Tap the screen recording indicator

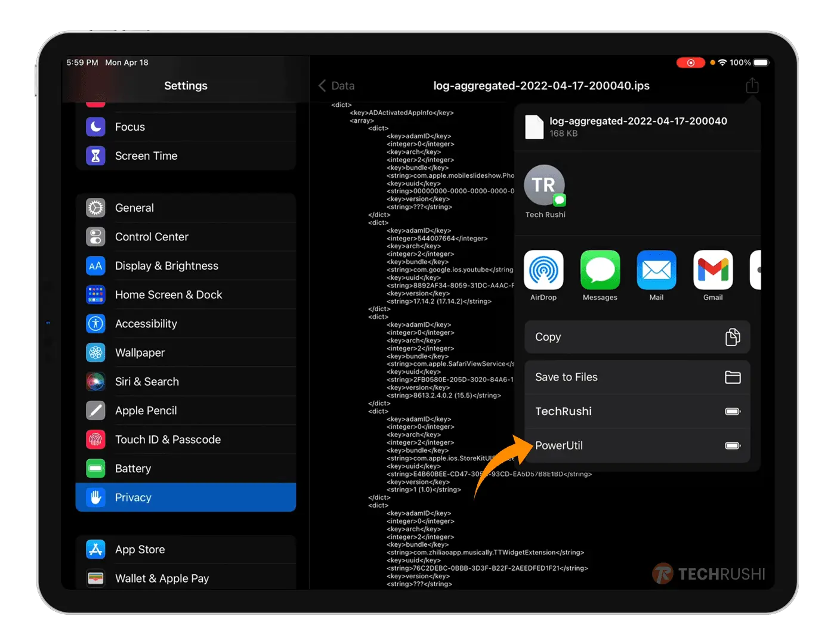point(690,63)
